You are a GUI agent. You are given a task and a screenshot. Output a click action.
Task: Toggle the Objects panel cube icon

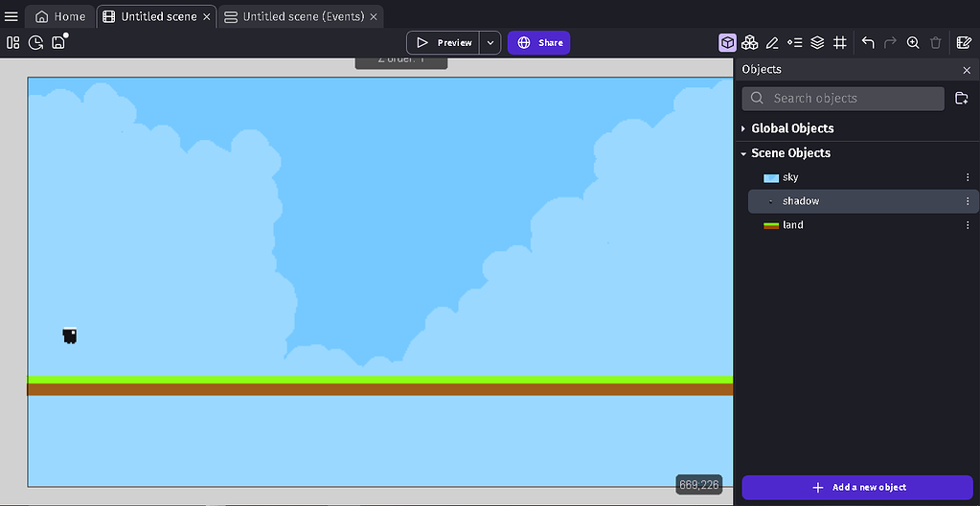727,42
